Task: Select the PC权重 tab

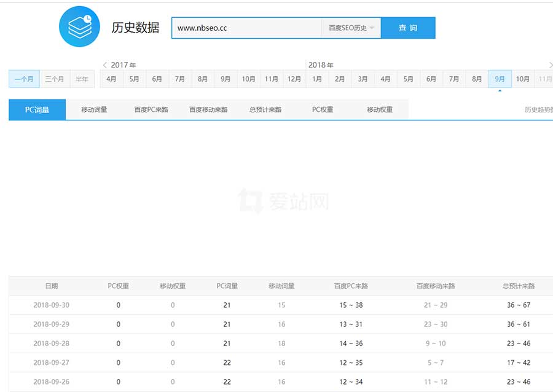Action: point(322,109)
